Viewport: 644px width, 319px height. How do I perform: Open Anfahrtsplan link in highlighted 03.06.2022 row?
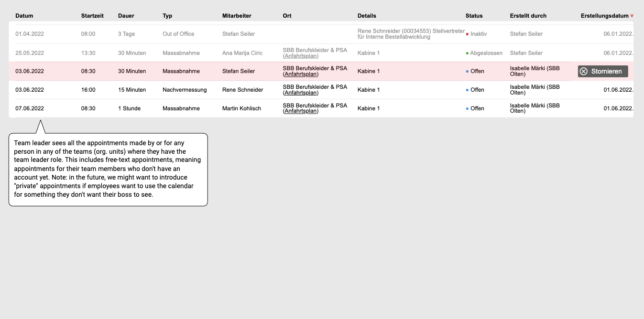tap(300, 74)
